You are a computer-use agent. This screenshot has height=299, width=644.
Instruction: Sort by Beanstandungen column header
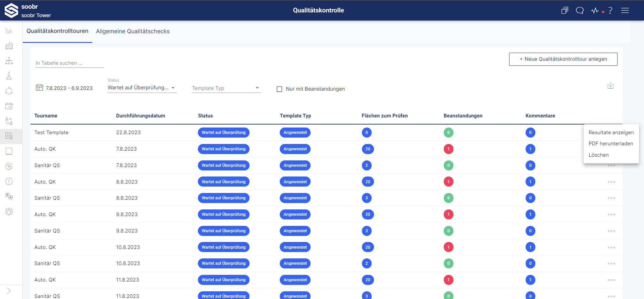coord(463,116)
